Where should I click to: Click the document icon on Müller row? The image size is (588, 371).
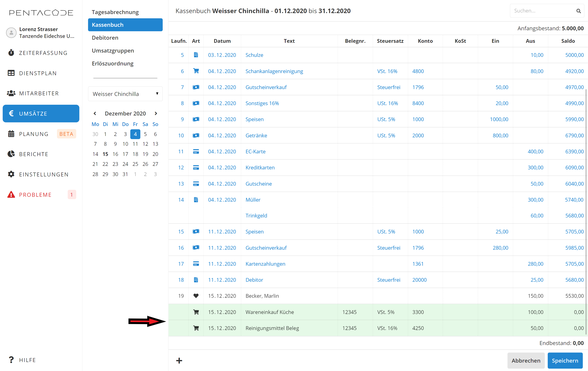tap(196, 199)
